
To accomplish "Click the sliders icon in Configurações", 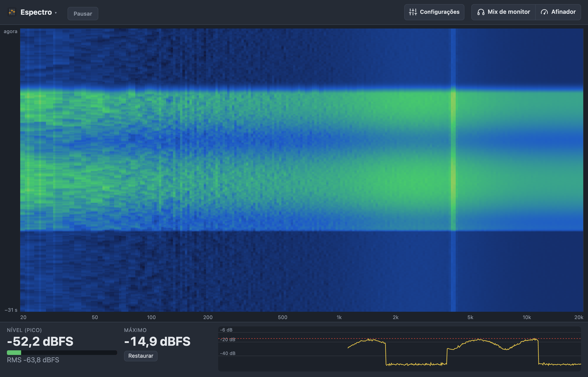I will coord(413,12).
